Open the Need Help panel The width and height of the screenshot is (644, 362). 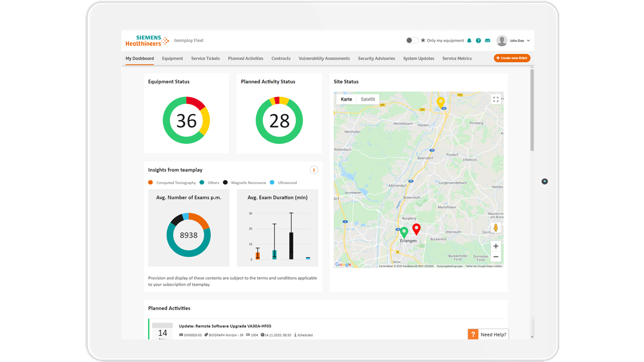coord(488,334)
